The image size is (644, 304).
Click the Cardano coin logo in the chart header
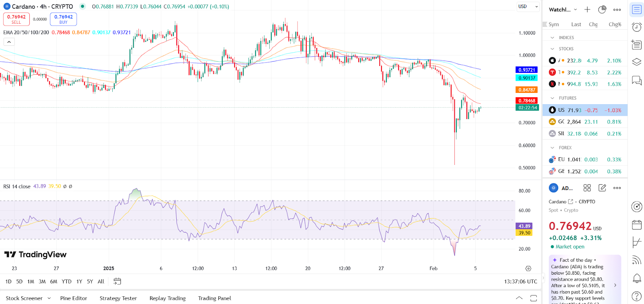[x=7, y=6]
